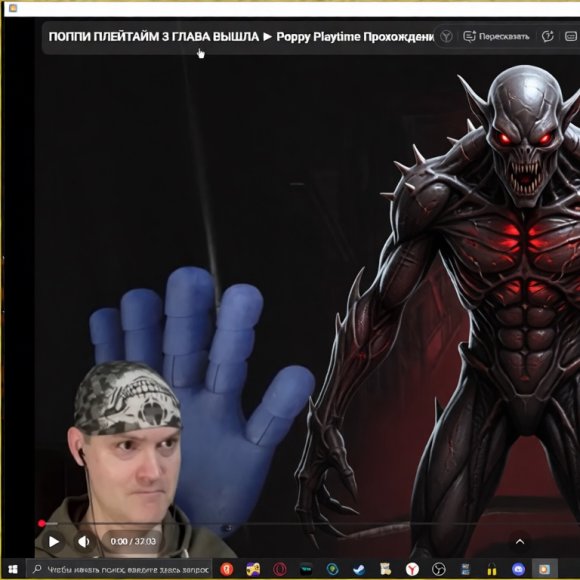Viewport: 580px width, 580px height.
Task: Launch Yandex Browser from the taskbar
Action: pos(412,569)
